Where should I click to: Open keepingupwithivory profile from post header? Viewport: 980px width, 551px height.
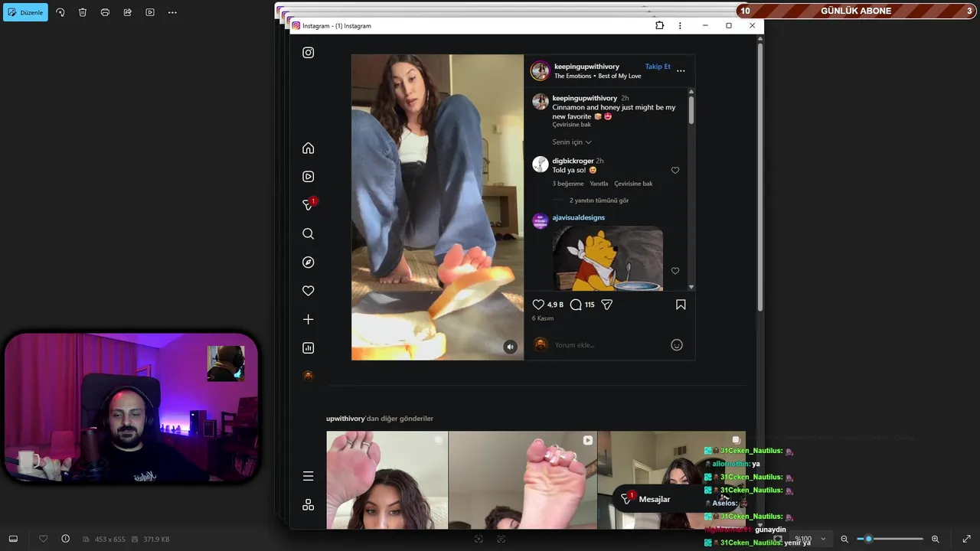(x=586, y=67)
